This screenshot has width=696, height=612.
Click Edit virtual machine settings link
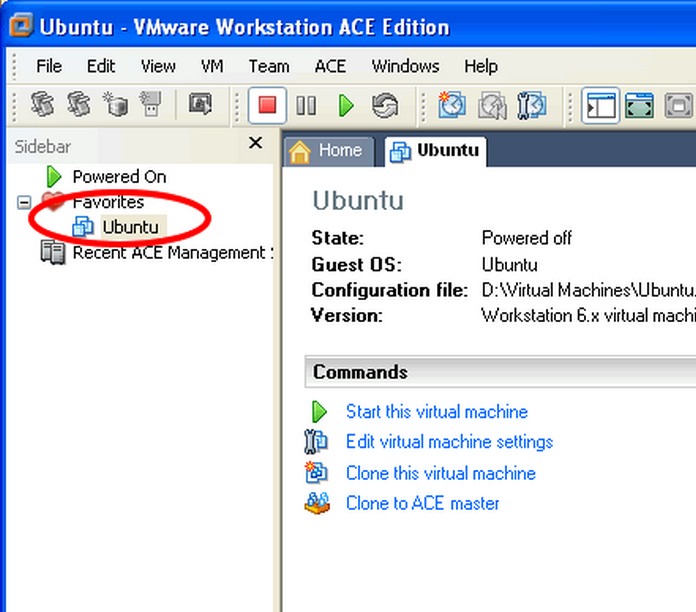[x=448, y=442]
